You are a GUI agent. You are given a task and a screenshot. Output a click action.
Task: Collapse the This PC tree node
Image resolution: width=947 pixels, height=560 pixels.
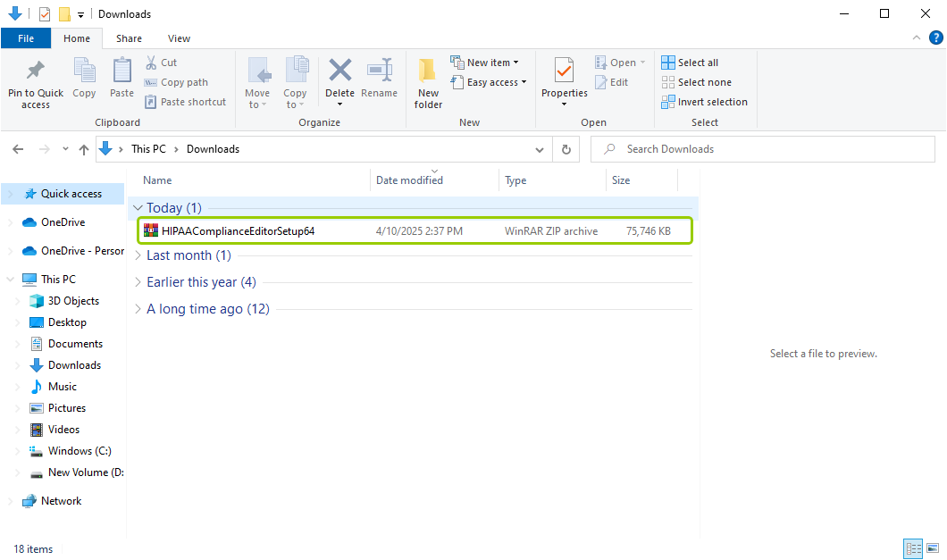tap(10, 279)
